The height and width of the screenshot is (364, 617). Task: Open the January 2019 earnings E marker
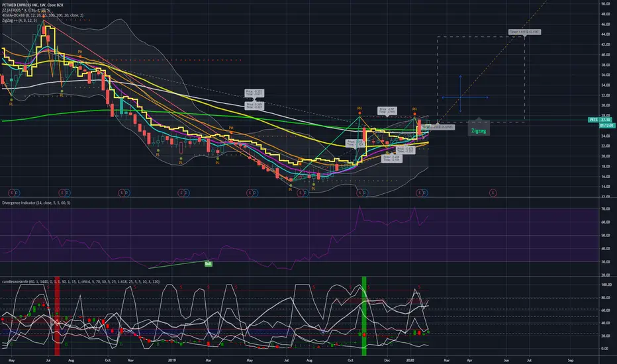tap(181, 193)
